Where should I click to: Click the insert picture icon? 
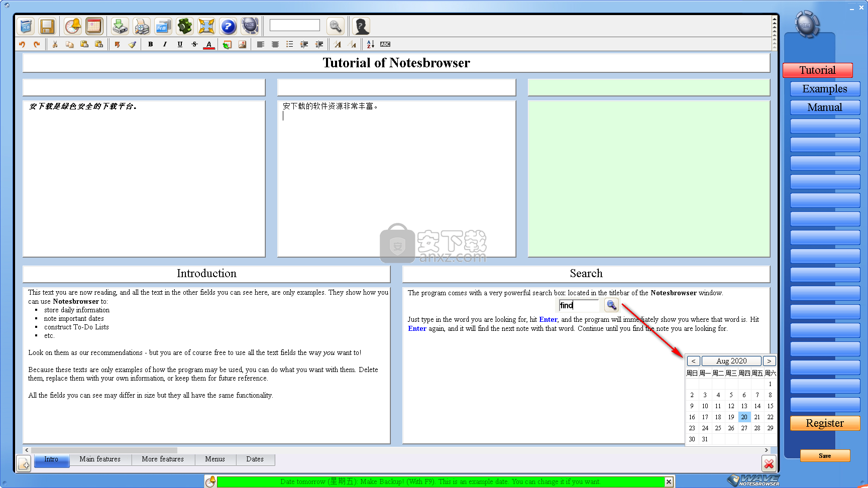click(242, 44)
